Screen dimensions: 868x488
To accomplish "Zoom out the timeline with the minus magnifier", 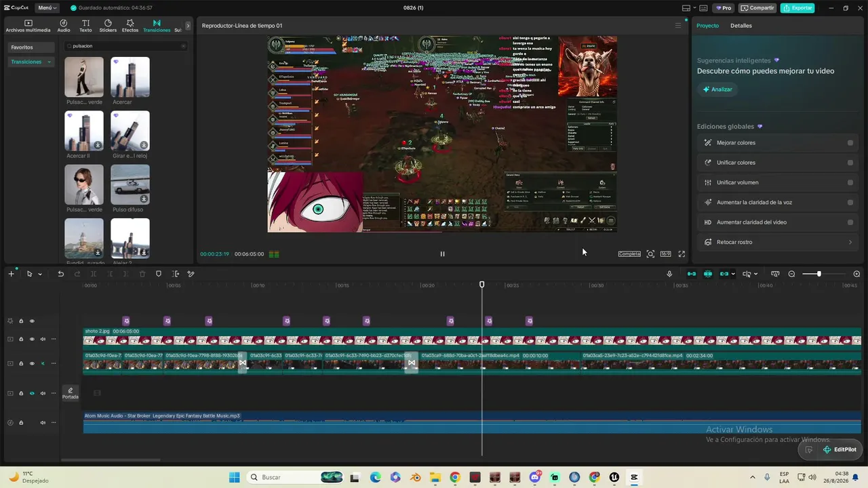I will 791,274.
